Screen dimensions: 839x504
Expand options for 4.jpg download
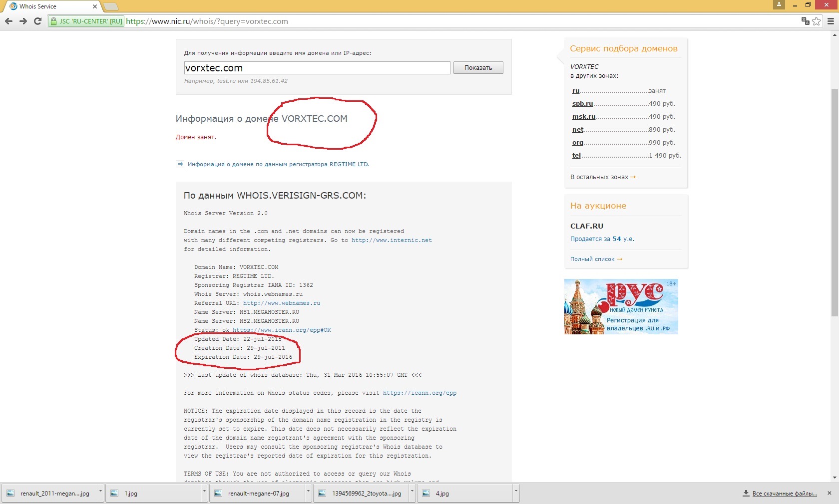[516, 493]
